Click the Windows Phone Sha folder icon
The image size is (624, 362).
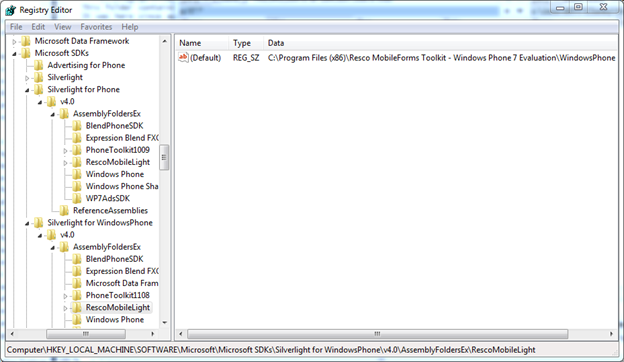pyautogui.click(x=76, y=186)
